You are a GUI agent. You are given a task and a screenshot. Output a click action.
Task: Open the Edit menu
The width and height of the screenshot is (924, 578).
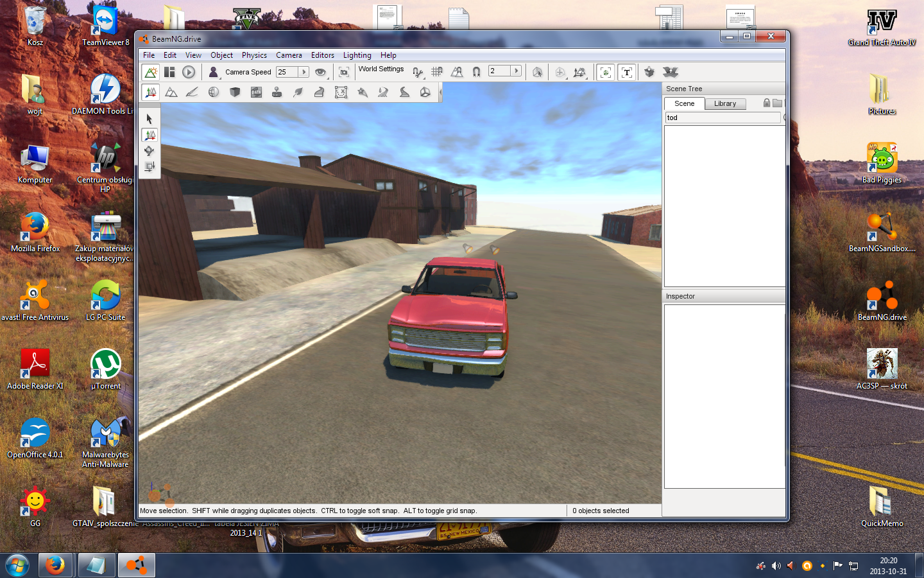tap(170, 55)
